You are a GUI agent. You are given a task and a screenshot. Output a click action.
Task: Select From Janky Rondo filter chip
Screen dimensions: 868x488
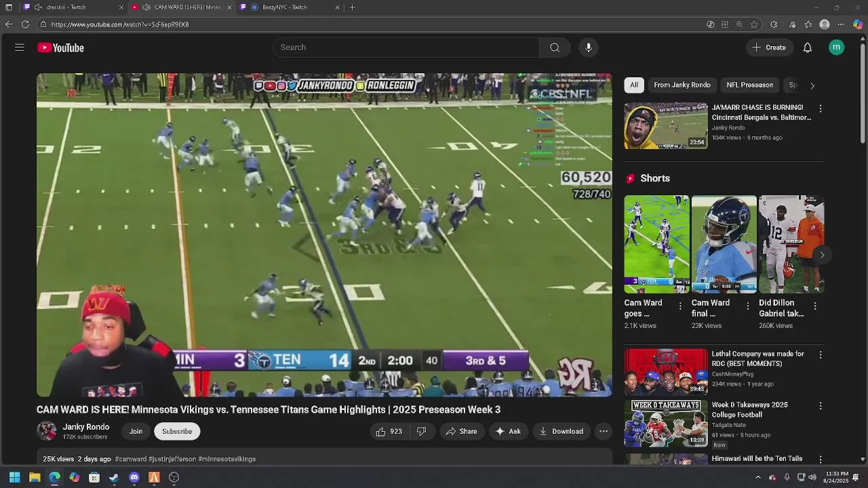[x=682, y=85]
